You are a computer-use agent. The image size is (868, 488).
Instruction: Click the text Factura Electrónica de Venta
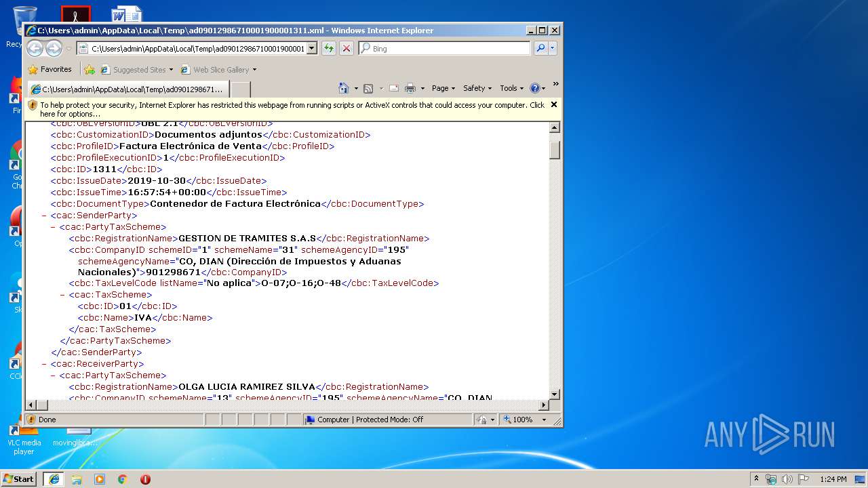tap(191, 146)
